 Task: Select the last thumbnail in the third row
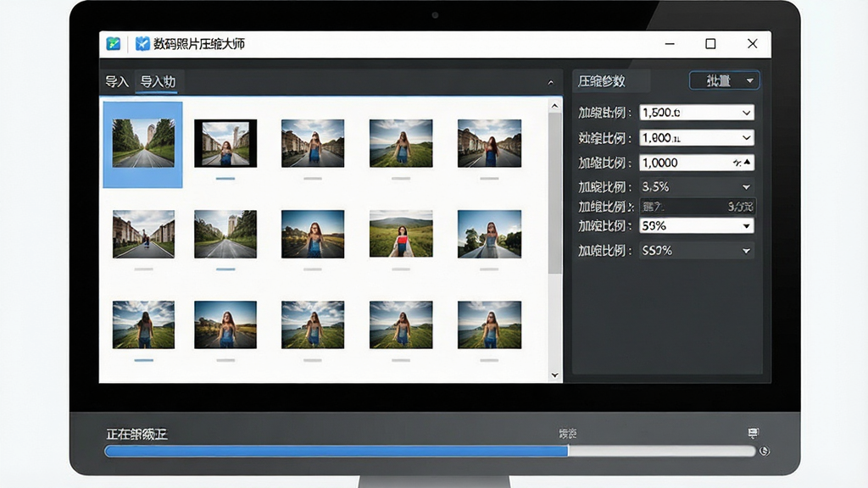pyautogui.click(x=489, y=324)
